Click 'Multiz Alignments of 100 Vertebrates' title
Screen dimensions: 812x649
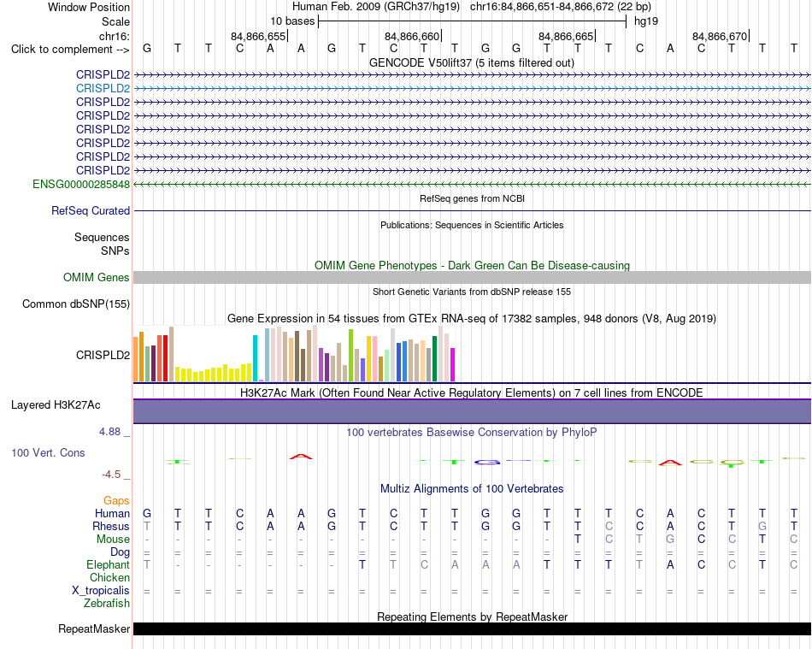pos(472,488)
